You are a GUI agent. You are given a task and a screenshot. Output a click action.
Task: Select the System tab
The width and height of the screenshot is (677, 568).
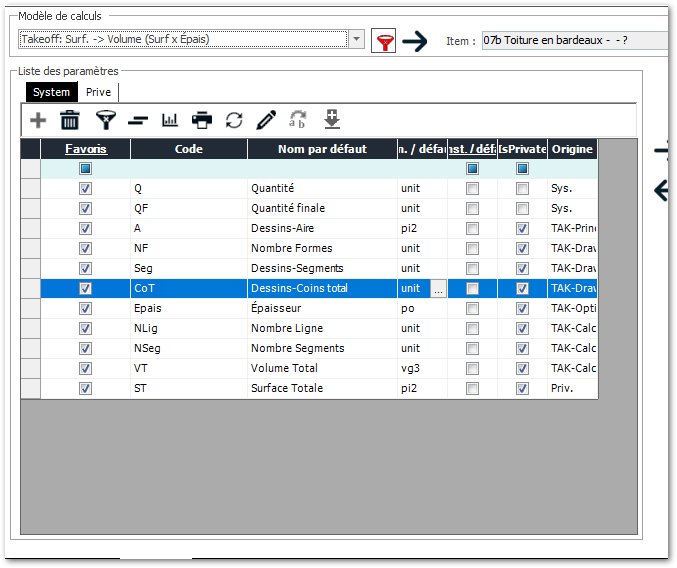[51, 92]
